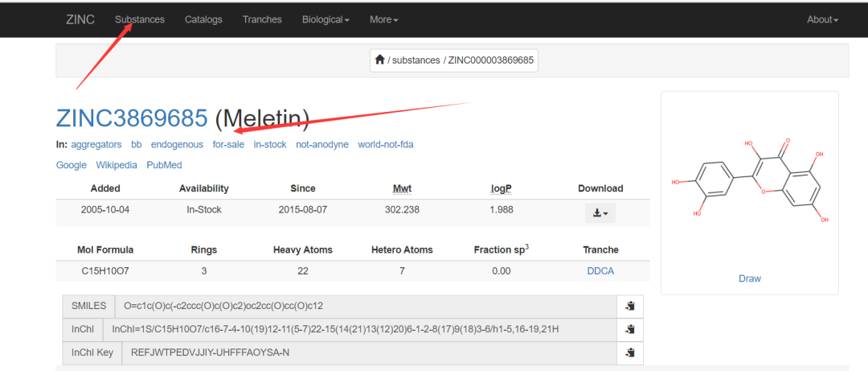Click the ZINC brand logo
The width and height of the screenshot is (868, 371).
(x=80, y=19)
